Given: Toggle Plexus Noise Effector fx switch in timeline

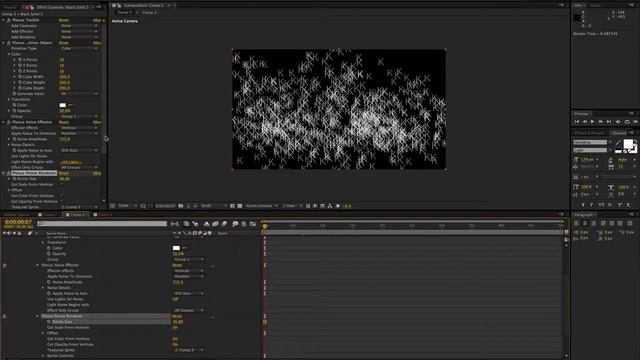Looking at the screenshot, I should pos(4,265).
